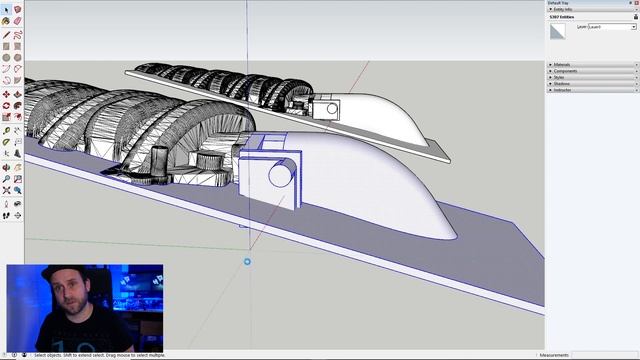Toggle the Default Tray pin

[631, 3]
